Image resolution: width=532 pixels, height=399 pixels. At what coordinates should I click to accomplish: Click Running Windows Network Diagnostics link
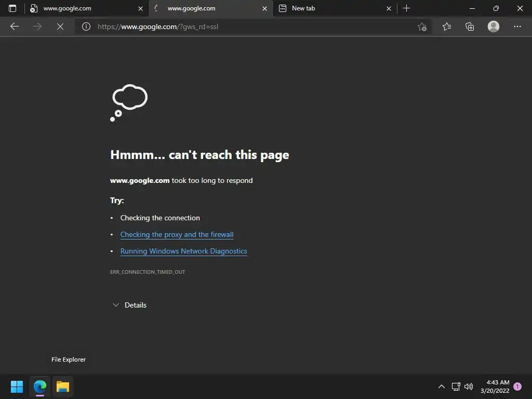pos(183,251)
